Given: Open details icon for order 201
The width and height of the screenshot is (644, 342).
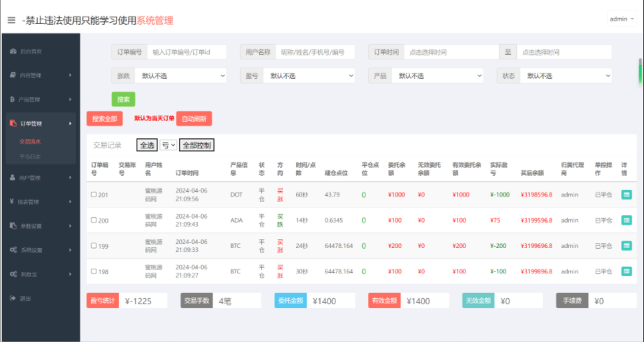Looking at the screenshot, I should point(626,195).
